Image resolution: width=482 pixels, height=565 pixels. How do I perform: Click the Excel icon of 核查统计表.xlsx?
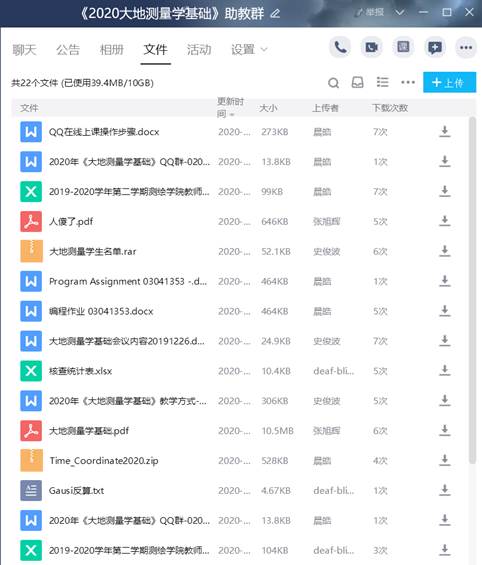coord(31,371)
